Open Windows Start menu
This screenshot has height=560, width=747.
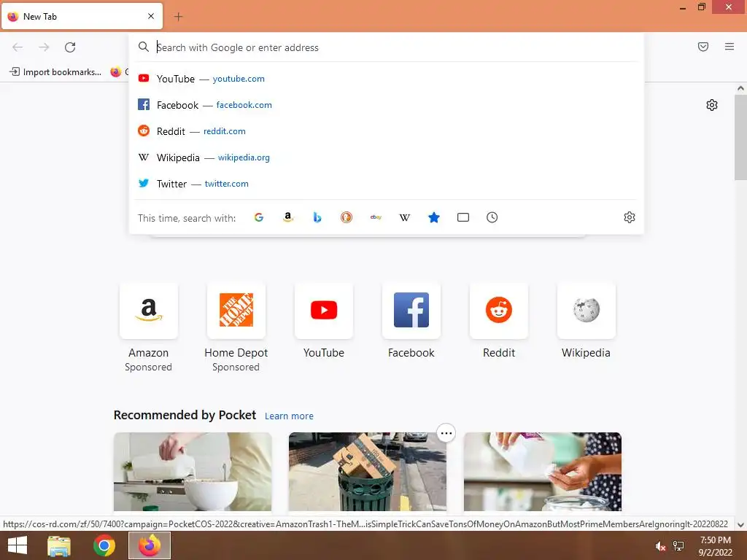18,545
